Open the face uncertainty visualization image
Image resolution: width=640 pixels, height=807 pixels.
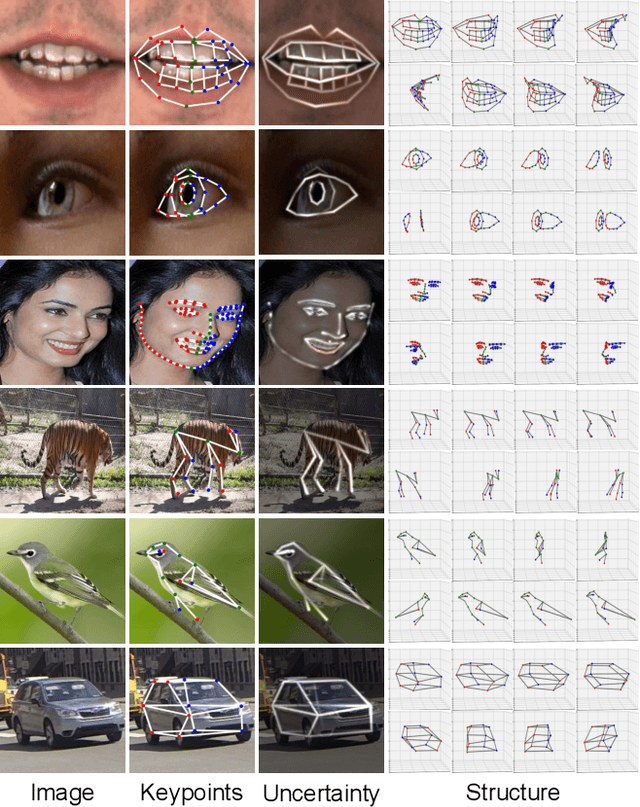(321, 321)
